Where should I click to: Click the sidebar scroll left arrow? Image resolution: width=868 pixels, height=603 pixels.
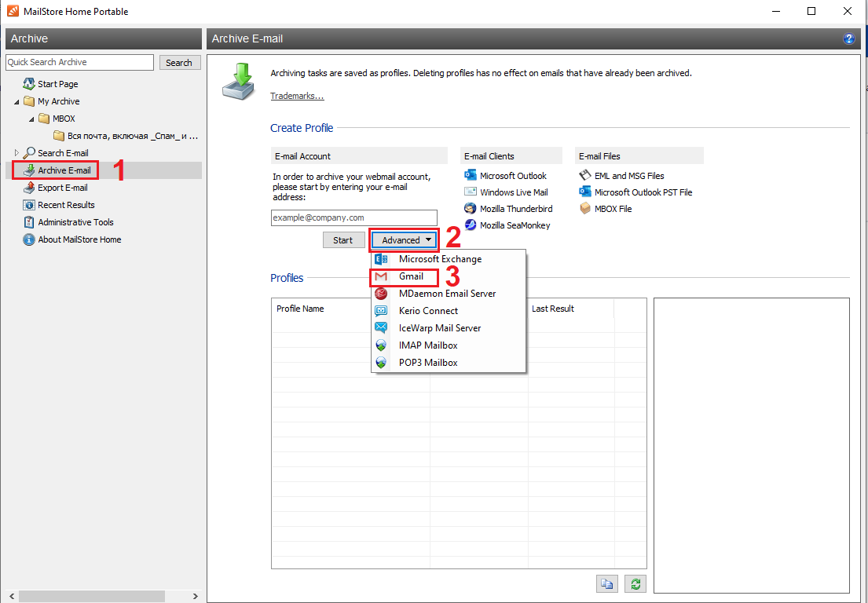coord(10,596)
